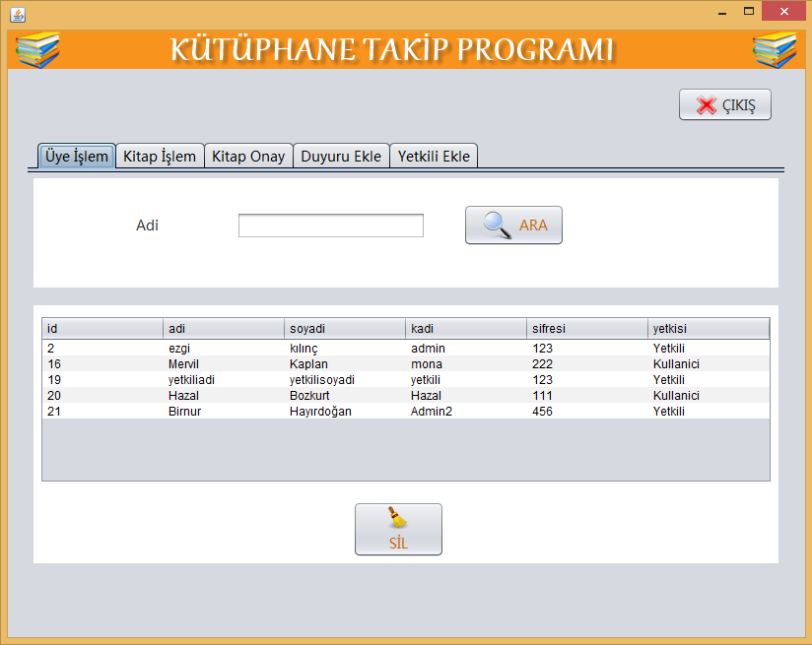This screenshot has height=645, width=812.
Task: Click the red X icon on ÇIKIŞ
Action: [706, 105]
